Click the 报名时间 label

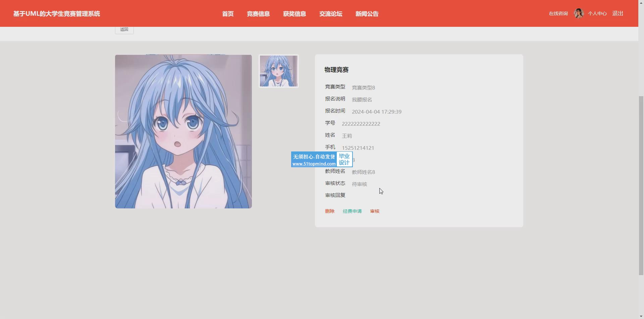point(335,111)
